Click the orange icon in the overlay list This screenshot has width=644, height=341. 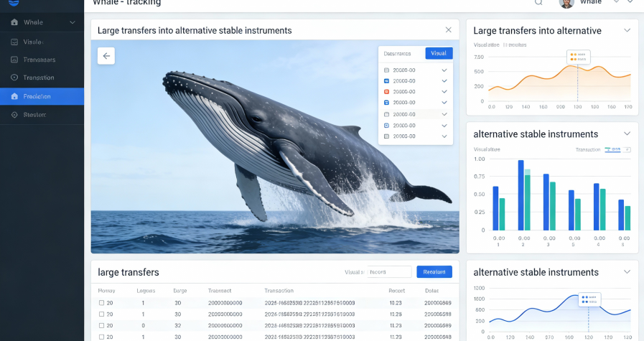[387, 92]
